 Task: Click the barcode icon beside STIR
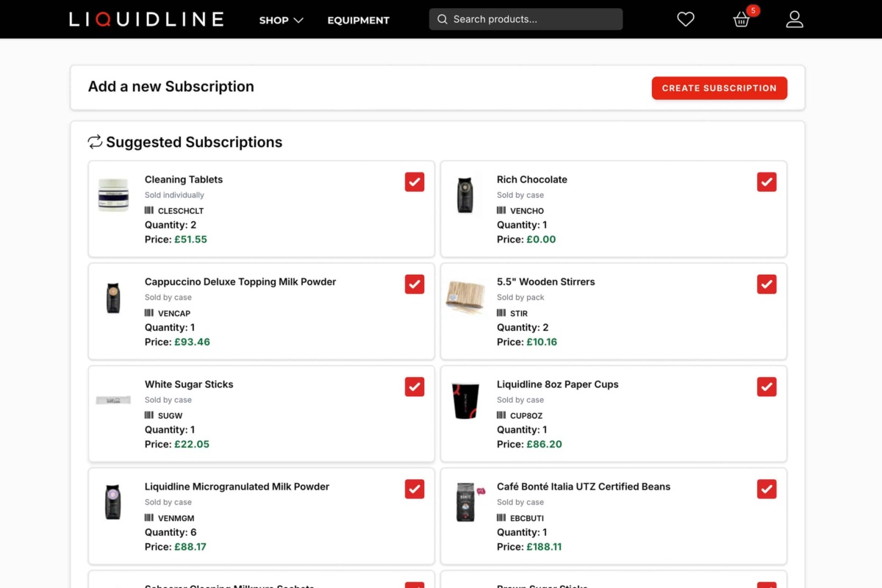point(502,312)
